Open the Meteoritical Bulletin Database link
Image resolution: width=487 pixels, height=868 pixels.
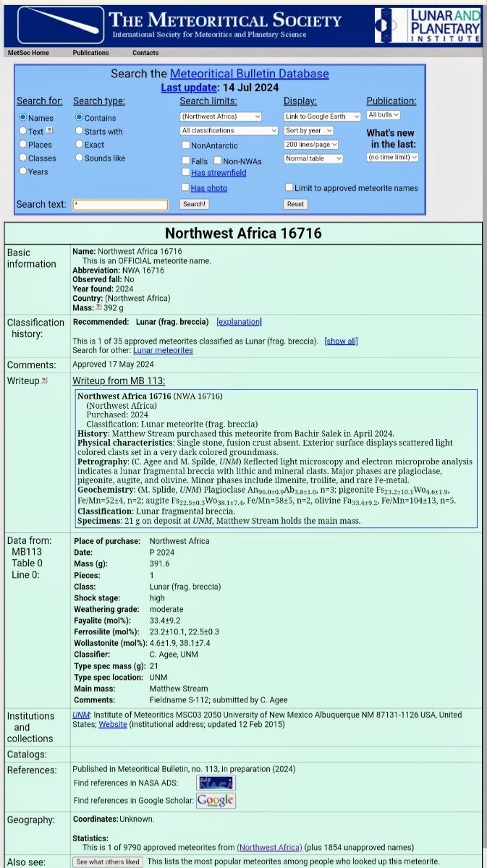point(250,74)
